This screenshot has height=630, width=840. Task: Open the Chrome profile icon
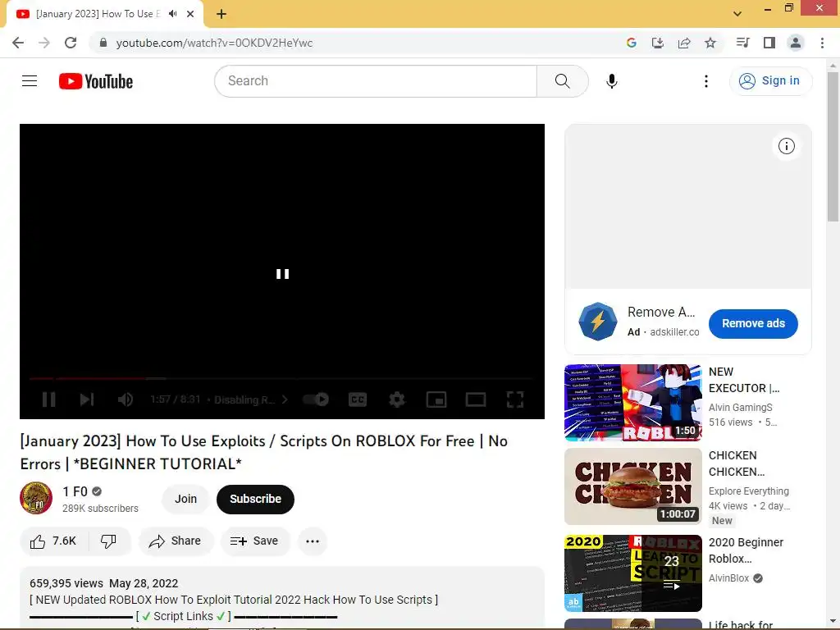tap(796, 43)
